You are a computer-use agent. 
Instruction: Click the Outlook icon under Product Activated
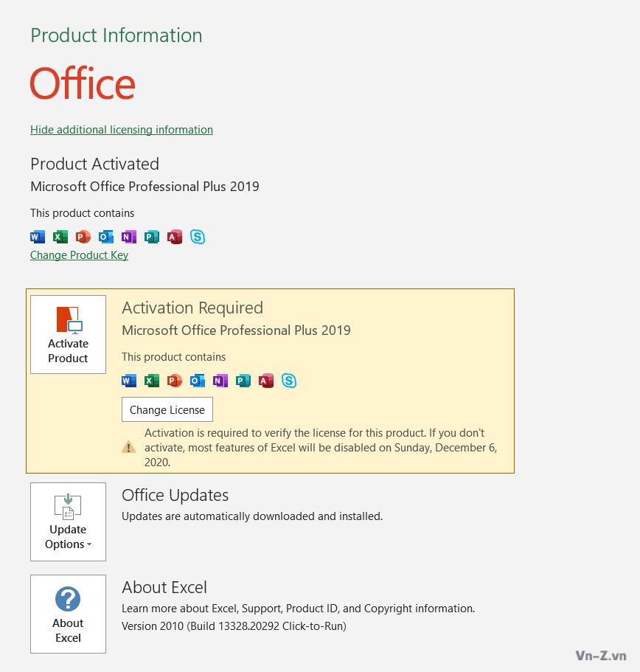pyautogui.click(x=106, y=237)
